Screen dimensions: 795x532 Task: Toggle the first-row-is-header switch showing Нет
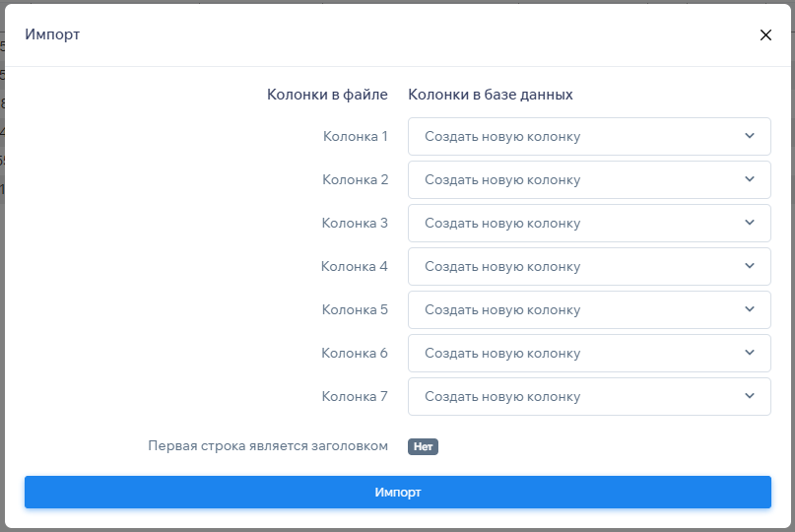pos(423,446)
